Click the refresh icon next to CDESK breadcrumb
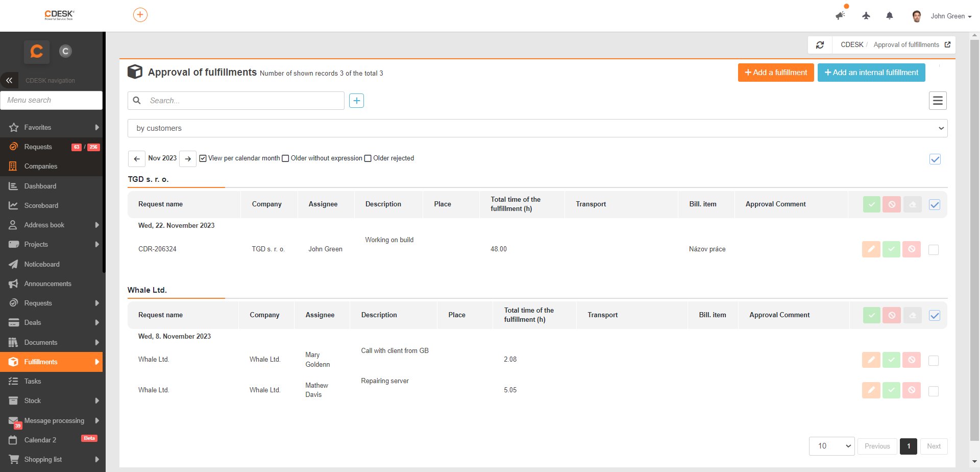The width and height of the screenshot is (980, 472). (820, 45)
